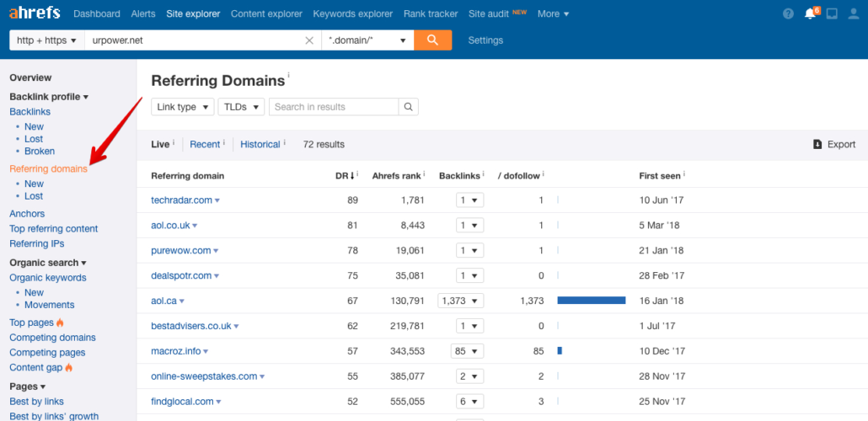The height and width of the screenshot is (421, 868).
Task: Go to Dashboard in top navigation
Action: (x=97, y=13)
